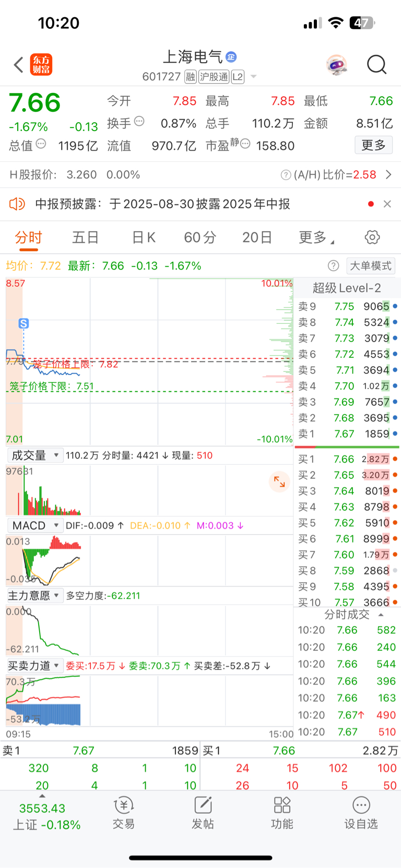Tap the 融 margin tag

tap(191, 77)
